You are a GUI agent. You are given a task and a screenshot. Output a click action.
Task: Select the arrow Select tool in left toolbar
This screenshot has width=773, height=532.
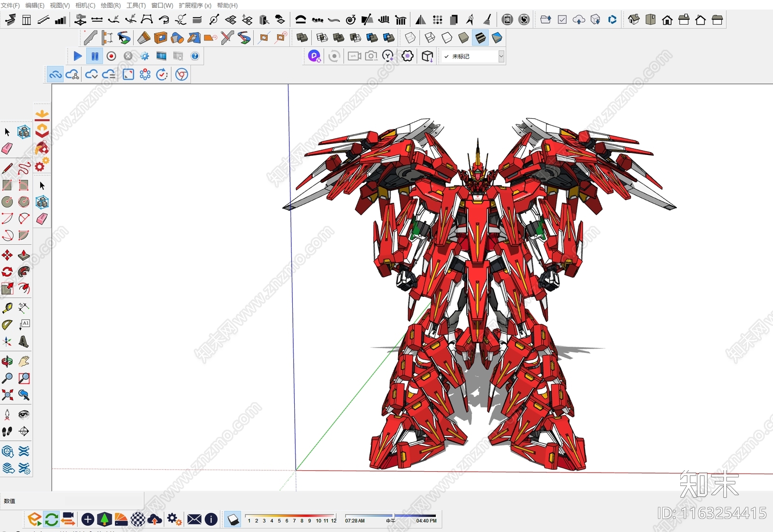tap(7, 132)
